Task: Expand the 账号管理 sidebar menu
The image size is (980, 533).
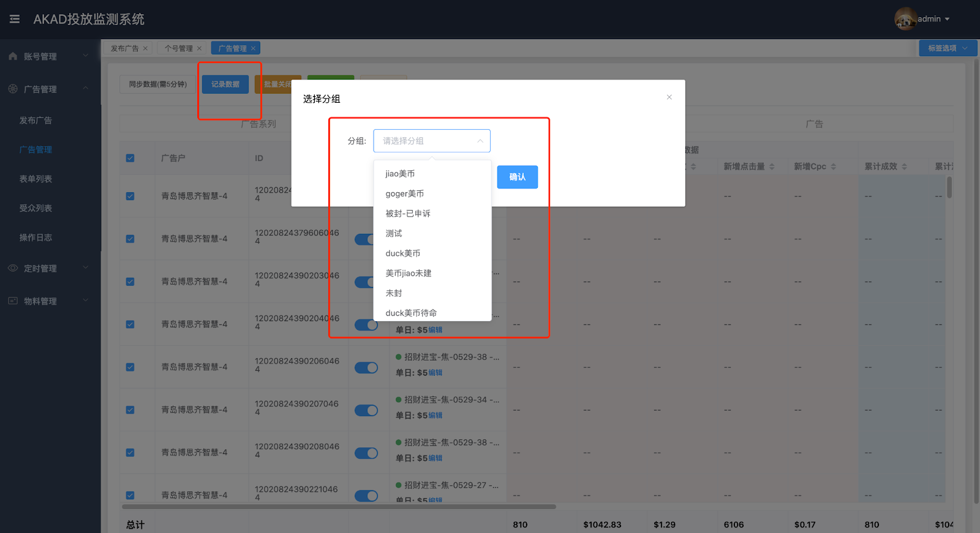Action: pyautogui.click(x=48, y=56)
